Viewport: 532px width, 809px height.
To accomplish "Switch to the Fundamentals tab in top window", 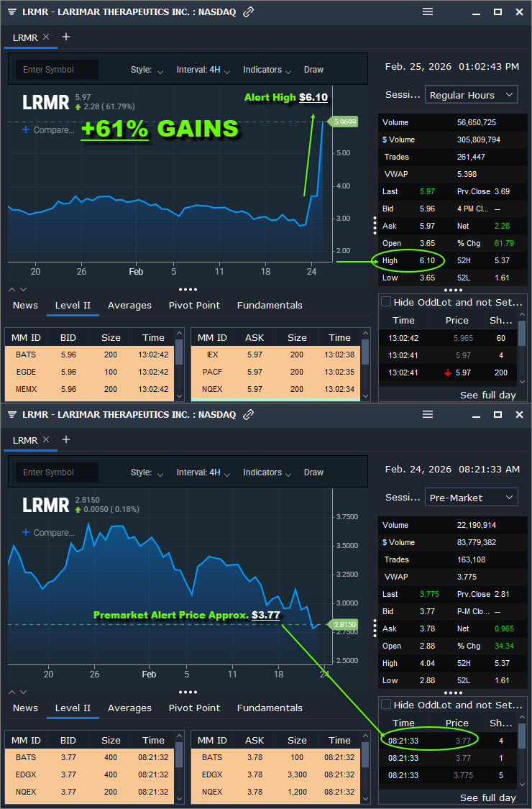I will tap(270, 306).
